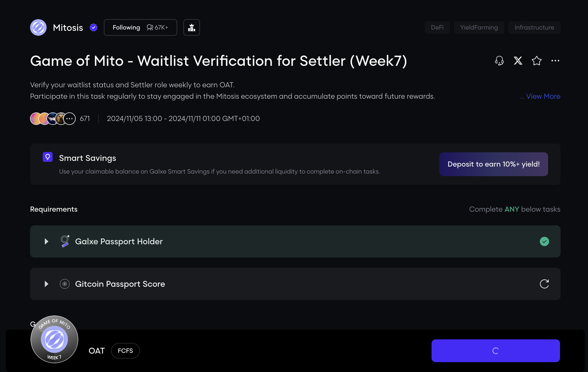Favorite this quest with the star icon
Image resolution: width=588 pixels, height=372 pixels.
click(536, 61)
